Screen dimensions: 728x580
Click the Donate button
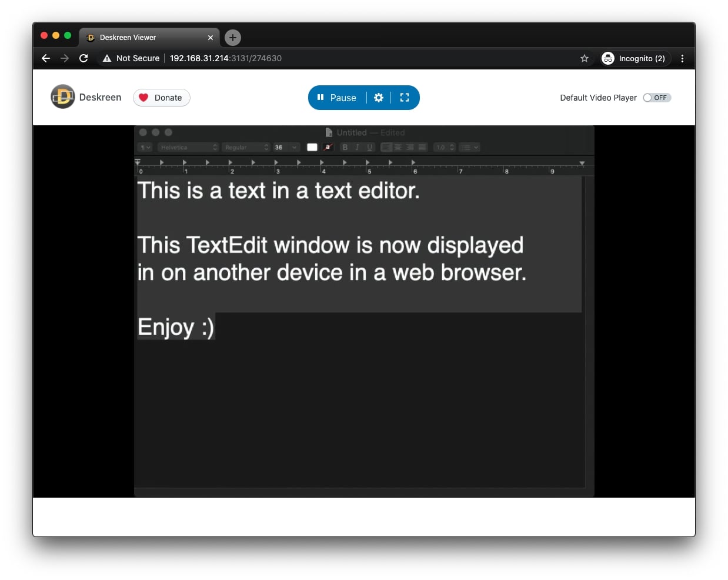click(161, 98)
